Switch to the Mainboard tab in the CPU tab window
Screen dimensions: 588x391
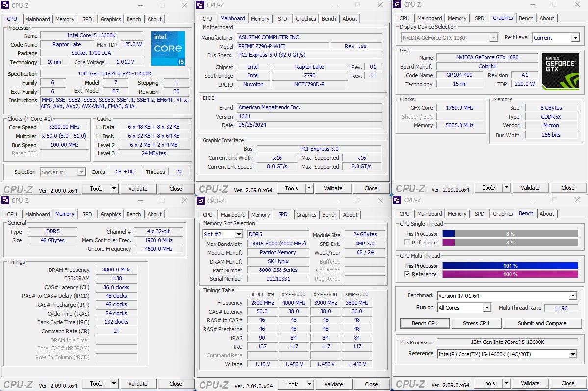(37, 19)
